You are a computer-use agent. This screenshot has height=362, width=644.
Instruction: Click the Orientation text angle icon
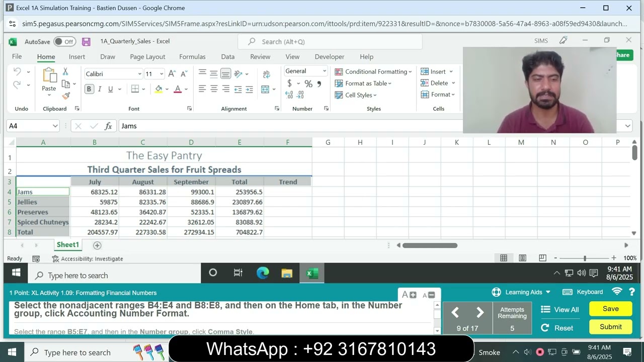point(238,74)
